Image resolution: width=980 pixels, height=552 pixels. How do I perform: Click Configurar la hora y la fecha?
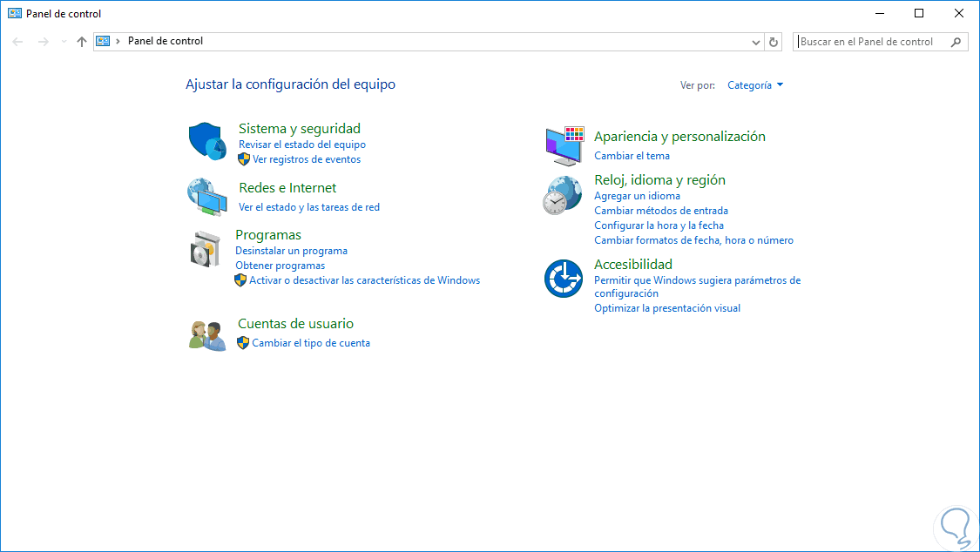659,226
